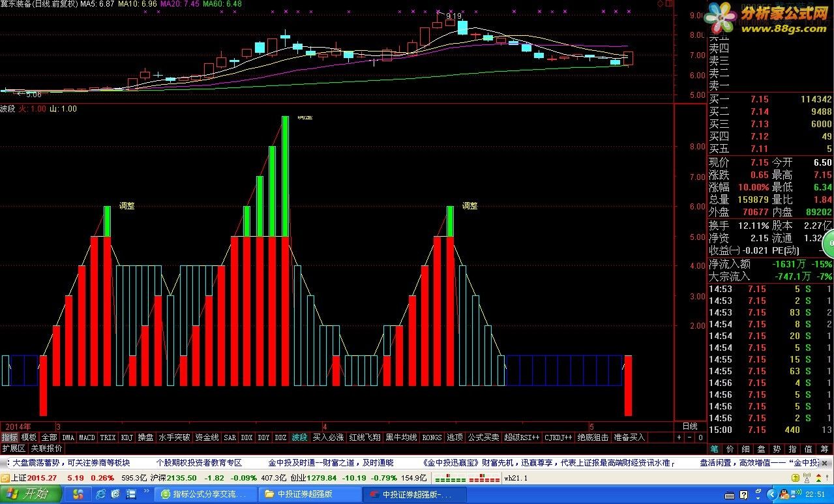The height and width of the screenshot is (504, 834).
Task: Apply the MACD indicator tab
Action: 87,437
